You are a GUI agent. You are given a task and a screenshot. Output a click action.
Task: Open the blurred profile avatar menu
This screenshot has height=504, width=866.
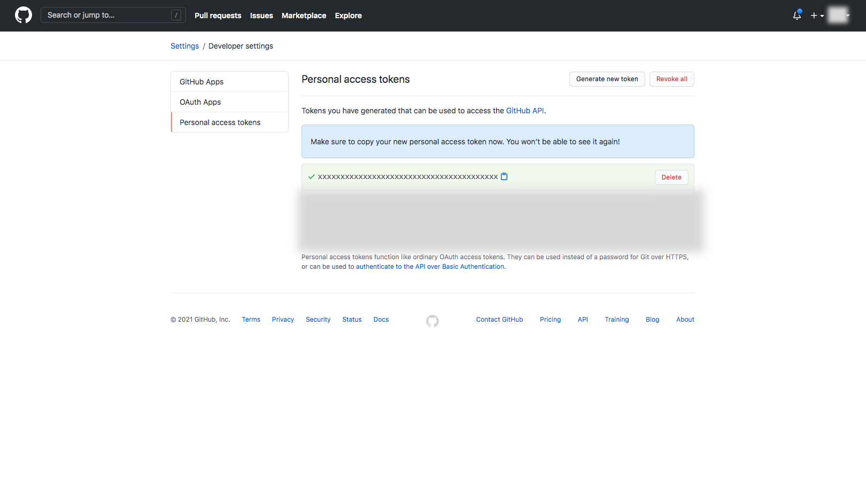coord(838,15)
